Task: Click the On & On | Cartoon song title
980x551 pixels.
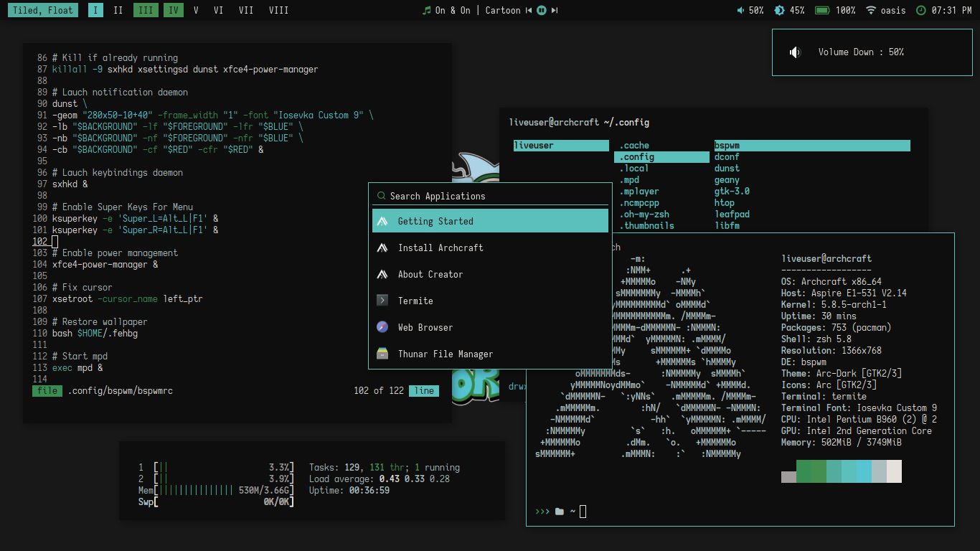Action: point(478,10)
